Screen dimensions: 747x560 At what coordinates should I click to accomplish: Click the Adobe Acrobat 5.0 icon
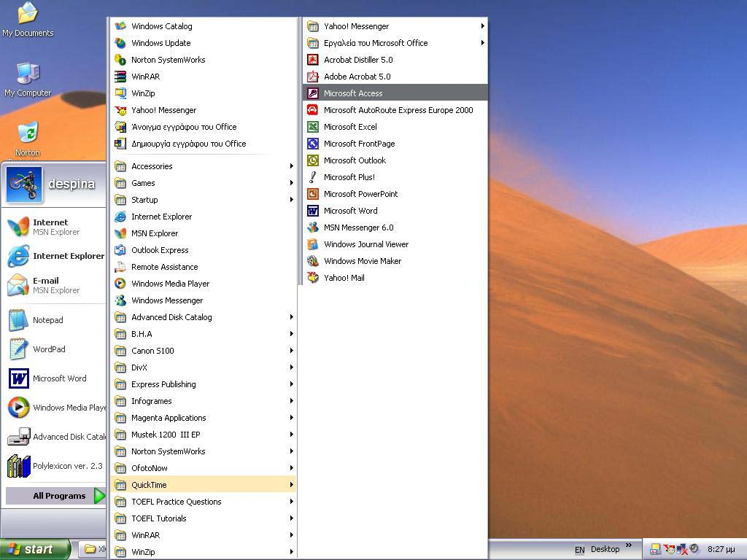(x=312, y=76)
